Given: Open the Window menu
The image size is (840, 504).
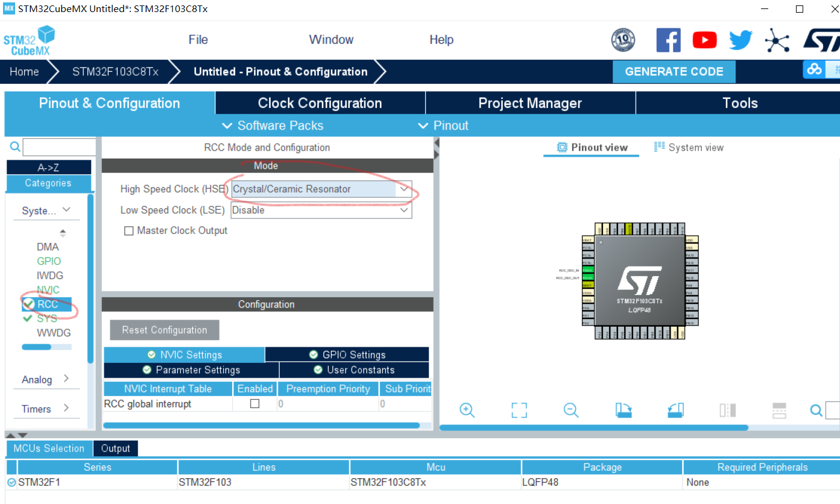Looking at the screenshot, I should click(330, 39).
